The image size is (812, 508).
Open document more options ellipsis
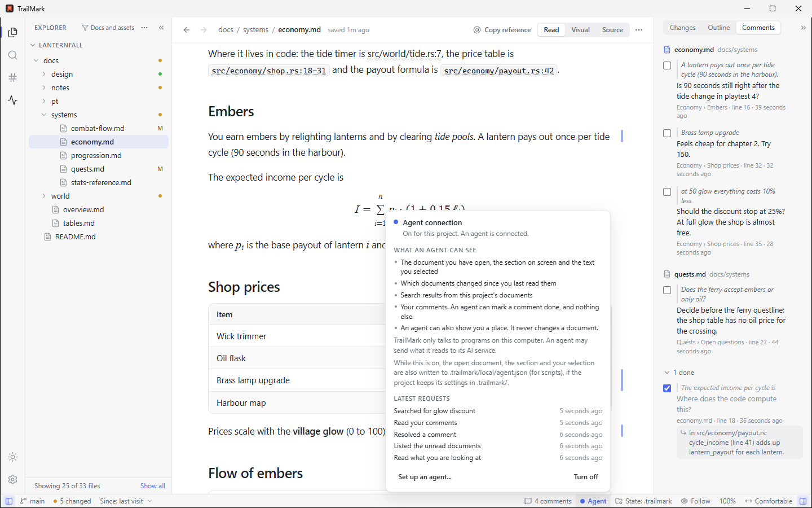tap(639, 30)
